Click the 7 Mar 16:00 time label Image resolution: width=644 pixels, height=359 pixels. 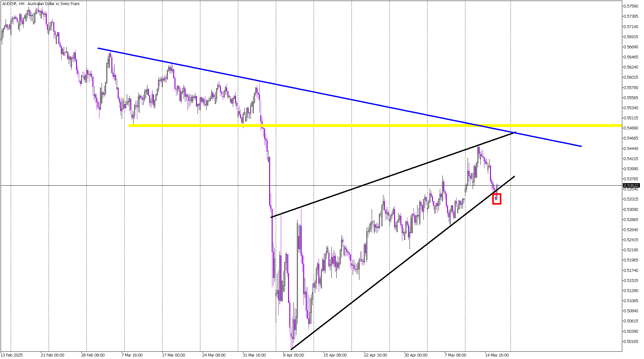click(x=132, y=355)
